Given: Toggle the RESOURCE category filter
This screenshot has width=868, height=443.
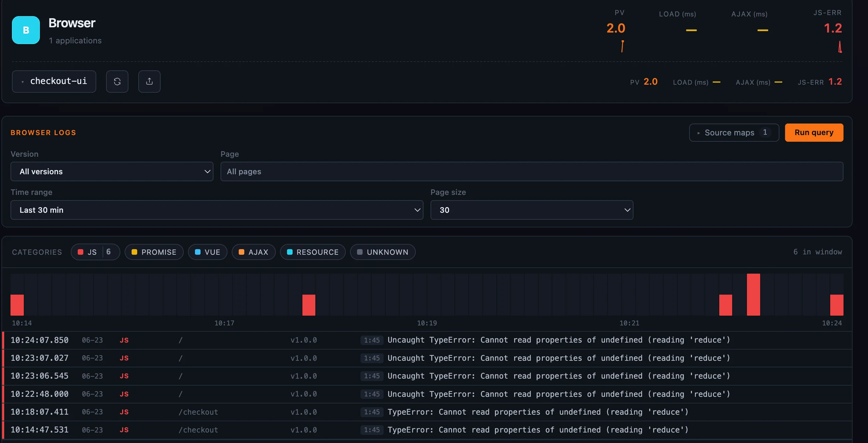Looking at the screenshot, I should (x=313, y=252).
